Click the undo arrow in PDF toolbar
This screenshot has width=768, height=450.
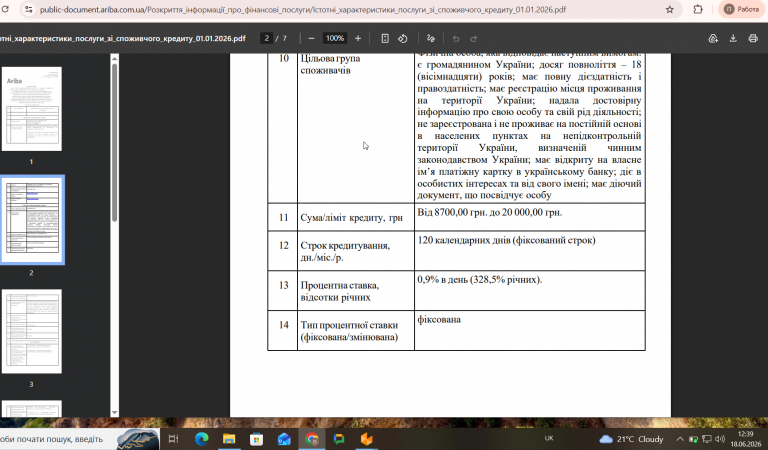point(456,38)
